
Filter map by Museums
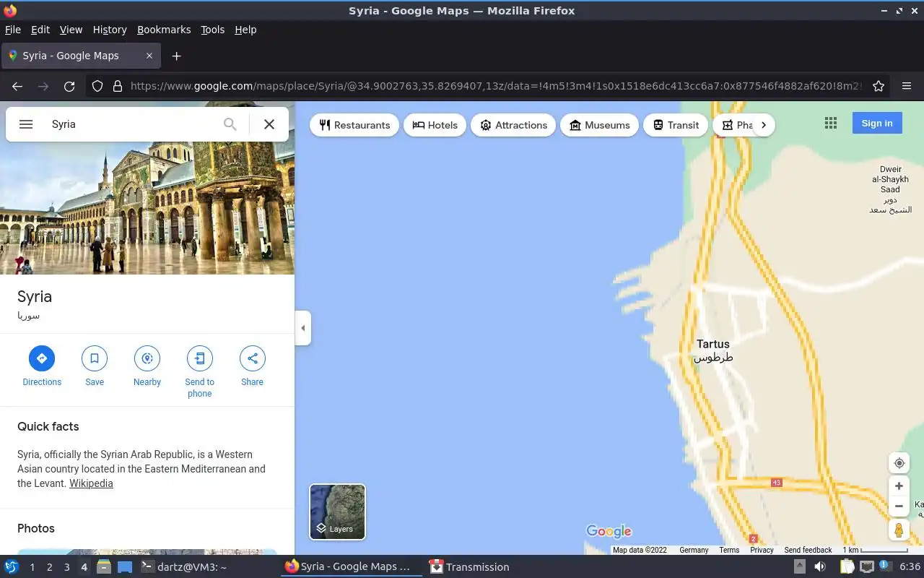point(600,125)
